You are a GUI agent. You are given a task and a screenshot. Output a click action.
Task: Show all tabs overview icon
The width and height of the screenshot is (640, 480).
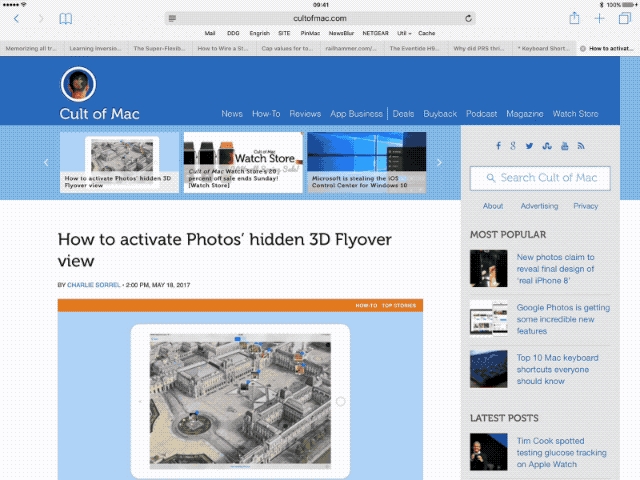pos(623,18)
